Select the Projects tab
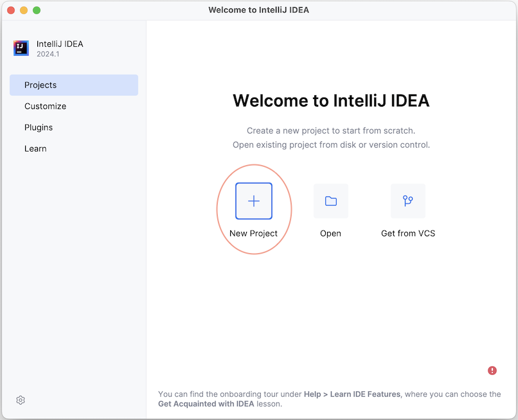 click(x=74, y=85)
